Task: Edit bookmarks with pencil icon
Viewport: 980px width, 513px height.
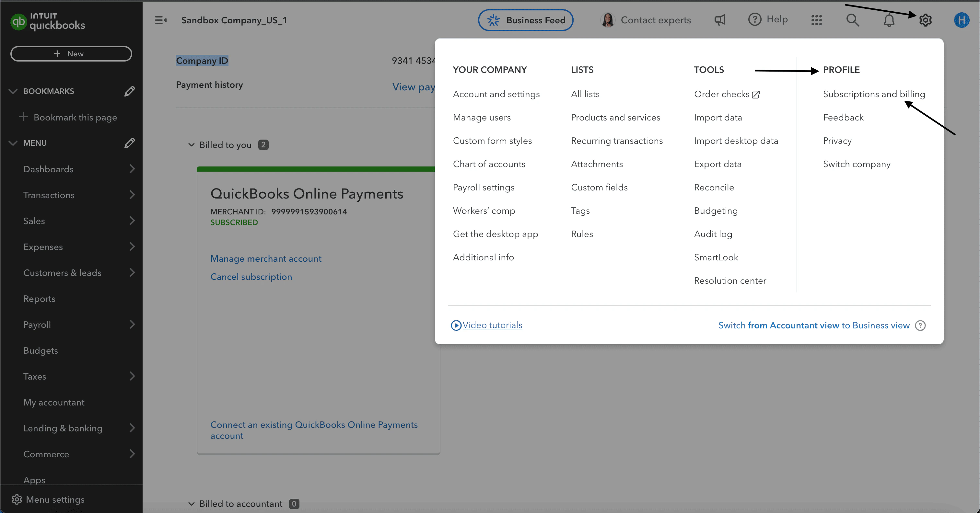Action: [129, 91]
